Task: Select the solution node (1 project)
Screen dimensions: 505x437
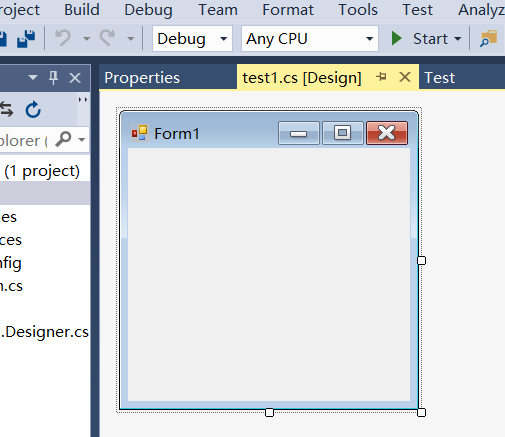Action: coord(42,171)
